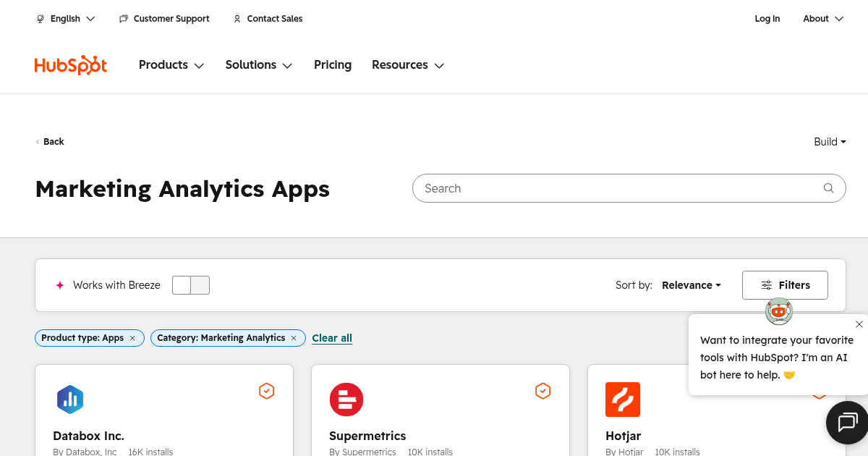This screenshot has height=456, width=868.
Task: Click the Log In link
Action: click(767, 19)
